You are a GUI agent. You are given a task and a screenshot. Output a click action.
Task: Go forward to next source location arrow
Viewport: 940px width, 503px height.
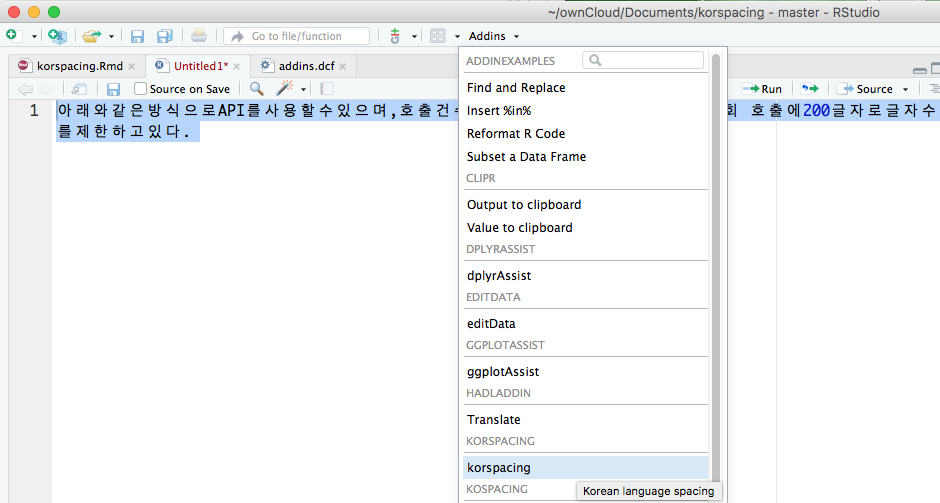coord(46,89)
